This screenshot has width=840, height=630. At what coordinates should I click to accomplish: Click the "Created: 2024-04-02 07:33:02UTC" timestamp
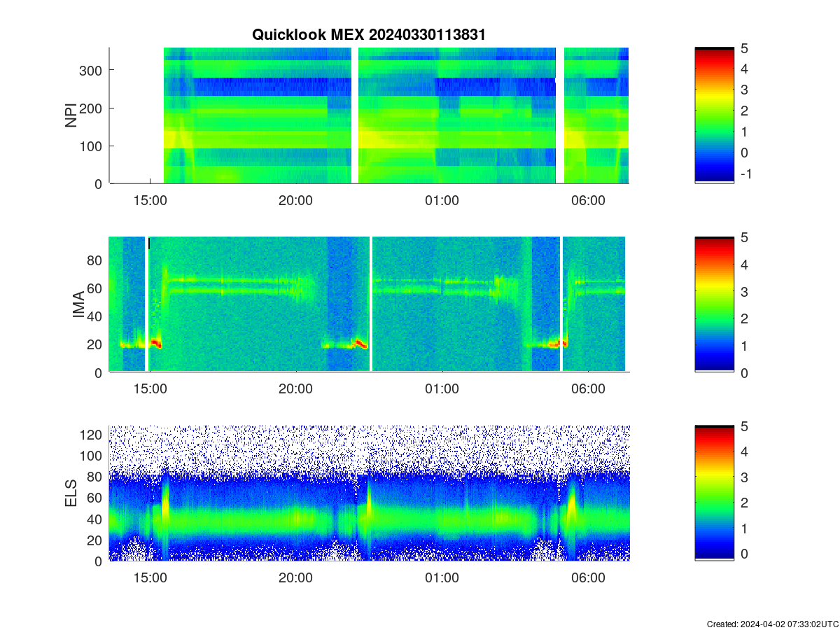point(772,624)
